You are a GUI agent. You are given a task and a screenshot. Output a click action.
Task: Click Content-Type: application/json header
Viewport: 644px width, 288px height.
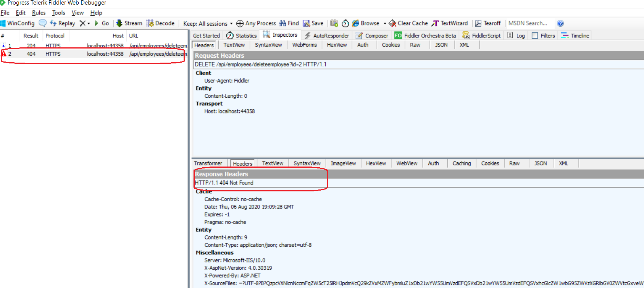point(258,245)
